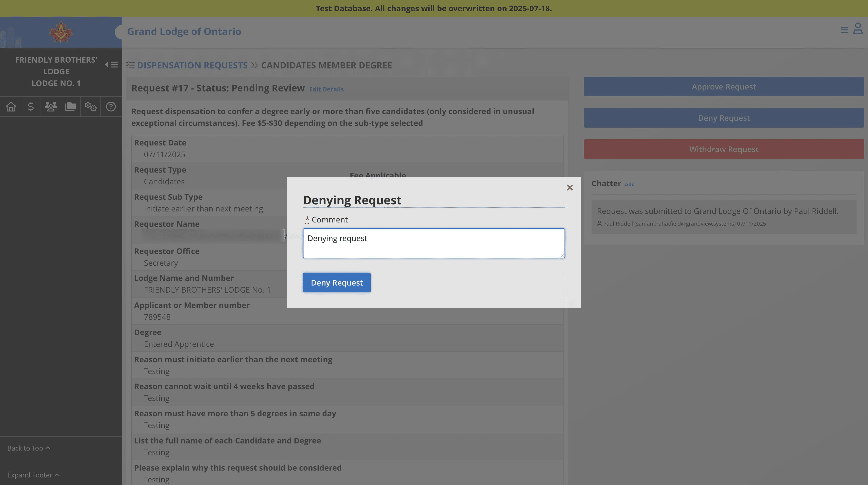Open the dollar sign finance icon
The image size is (868, 485).
click(x=31, y=107)
